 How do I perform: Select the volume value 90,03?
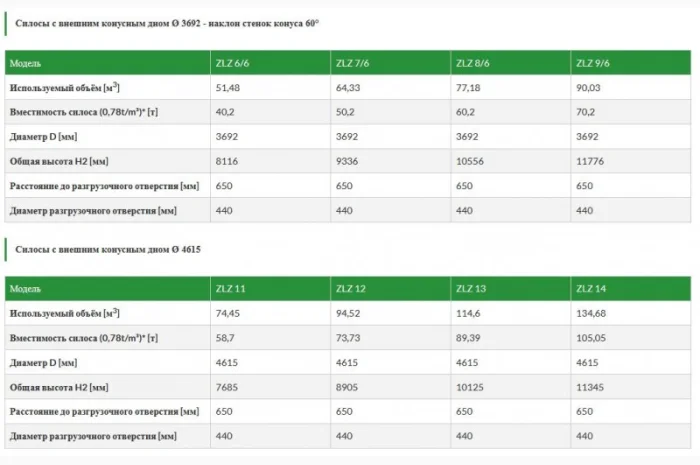tap(589, 88)
